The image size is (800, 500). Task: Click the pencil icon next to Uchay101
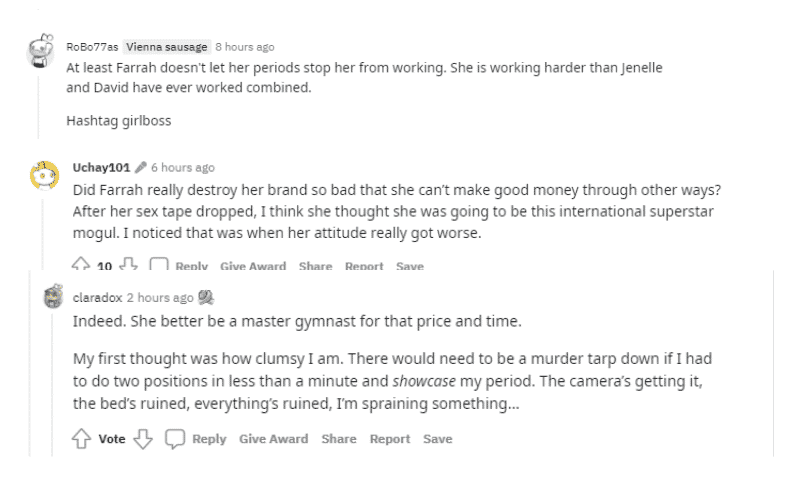pyautogui.click(x=141, y=167)
